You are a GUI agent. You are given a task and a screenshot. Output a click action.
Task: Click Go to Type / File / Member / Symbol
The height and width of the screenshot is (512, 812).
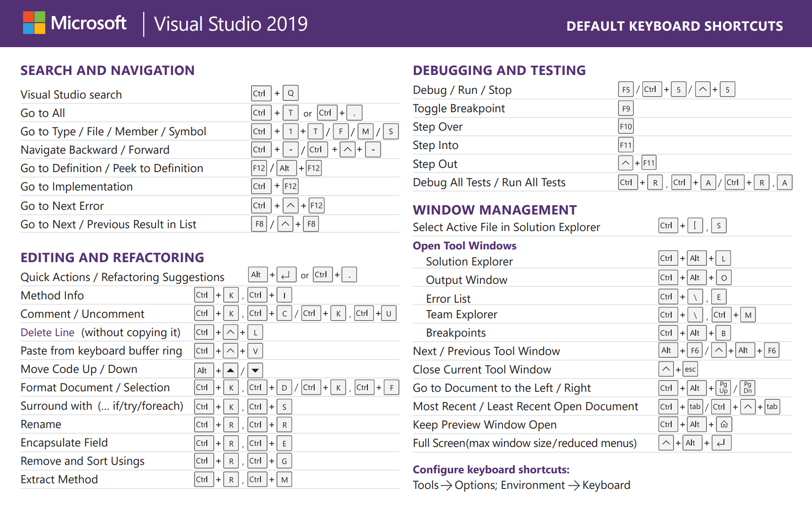point(114,132)
